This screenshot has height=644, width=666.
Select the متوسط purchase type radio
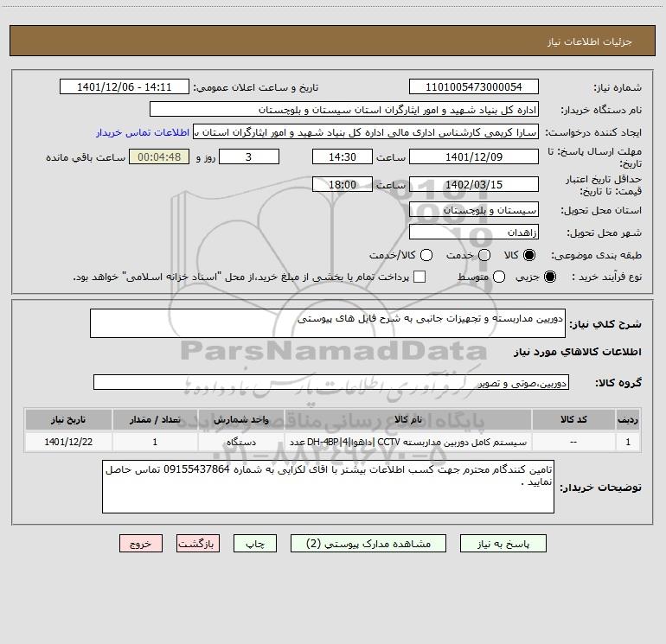pyautogui.click(x=499, y=277)
